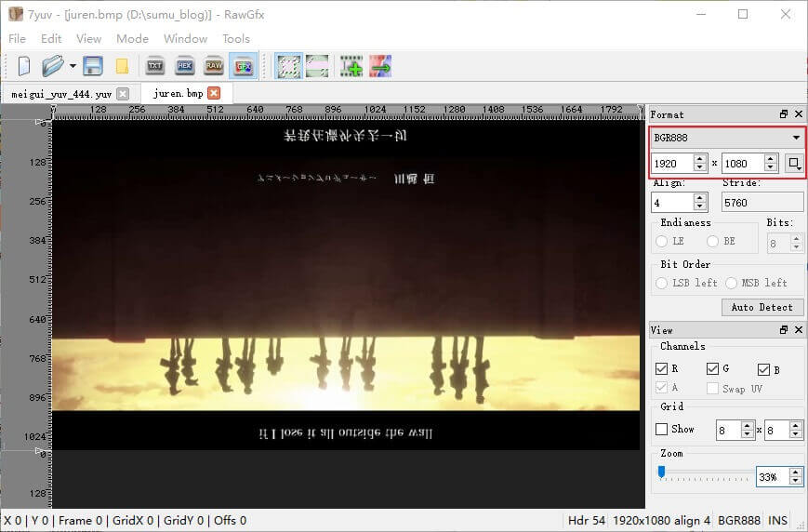
Task: Open the resolution preset dropdown button
Action: pyautogui.click(x=793, y=163)
